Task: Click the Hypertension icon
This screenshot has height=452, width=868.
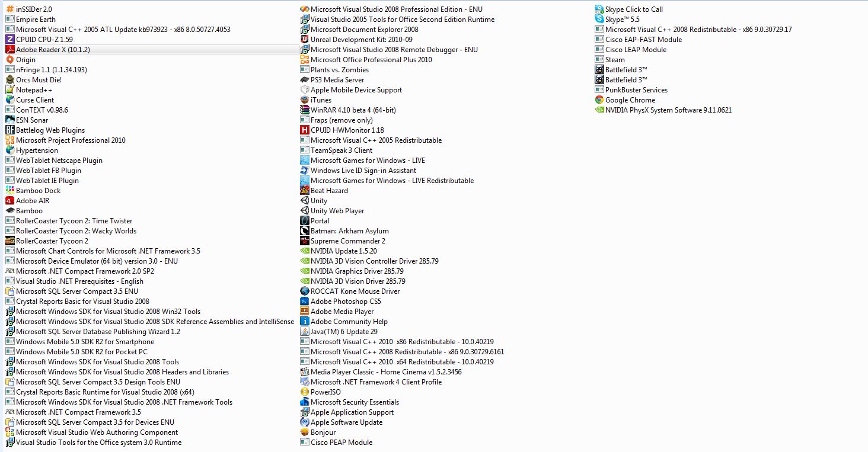Action: pos(10,150)
